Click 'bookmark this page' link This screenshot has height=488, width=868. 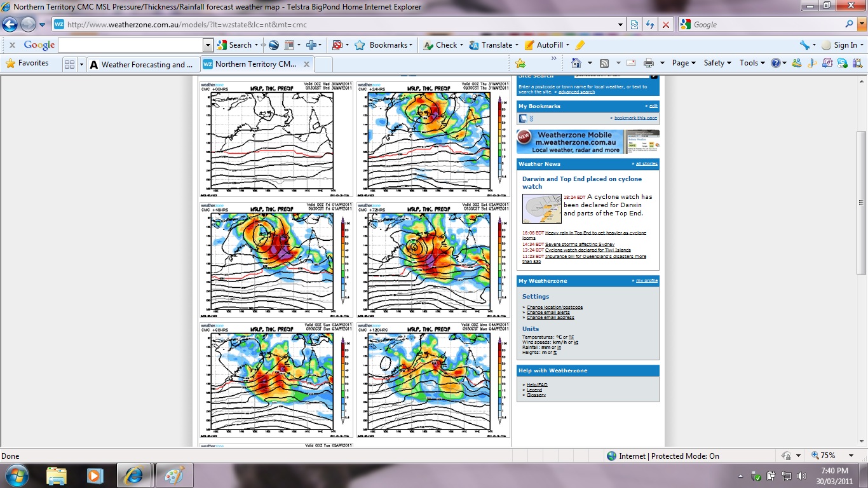pyautogui.click(x=635, y=118)
